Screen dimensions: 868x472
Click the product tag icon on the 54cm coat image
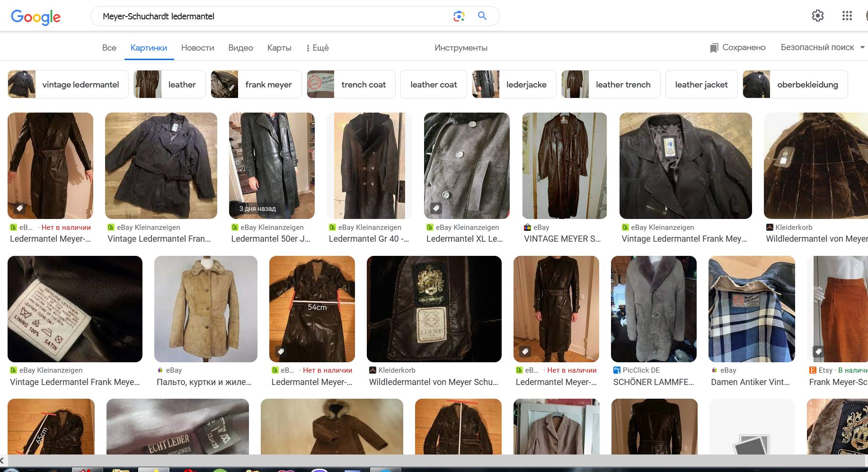(x=281, y=351)
